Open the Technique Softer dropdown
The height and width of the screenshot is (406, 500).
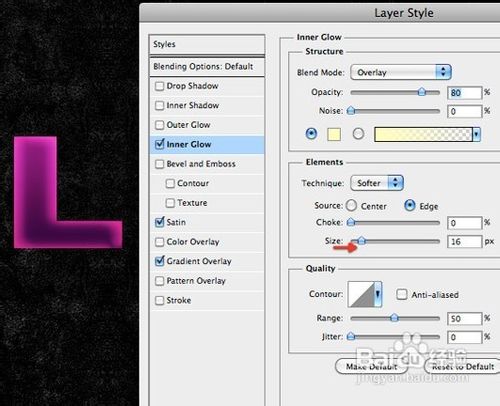pyautogui.click(x=377, y=183)
